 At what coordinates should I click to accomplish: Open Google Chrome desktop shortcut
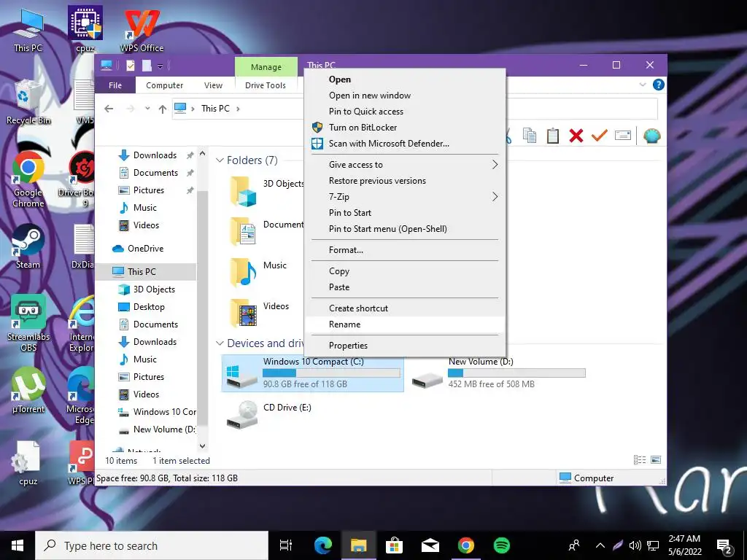(28, 179)
